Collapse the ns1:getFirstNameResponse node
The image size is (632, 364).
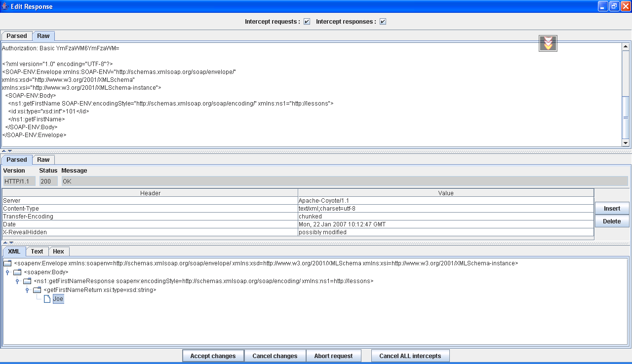pos(17,281)
